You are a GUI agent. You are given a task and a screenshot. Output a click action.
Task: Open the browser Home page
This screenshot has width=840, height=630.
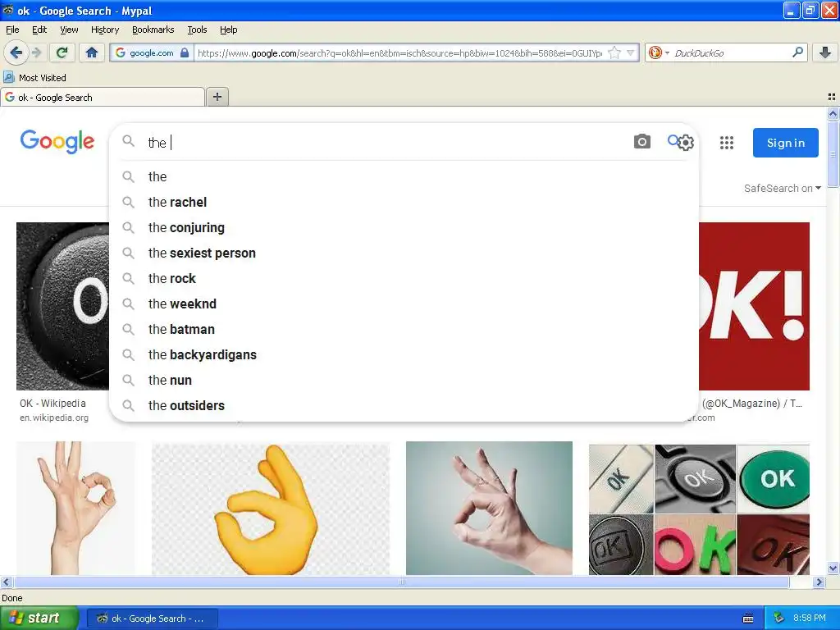pyautogui.click(x=92, y=52)
